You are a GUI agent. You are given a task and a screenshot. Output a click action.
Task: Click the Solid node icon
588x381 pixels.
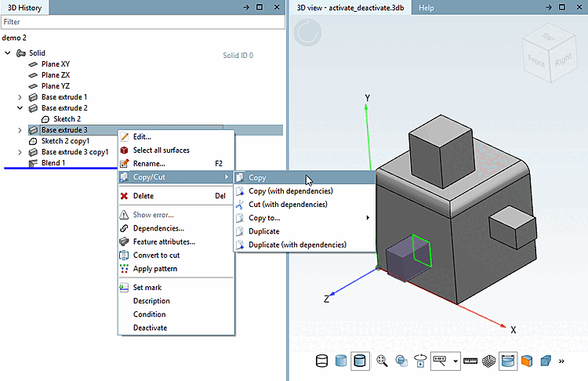click(21, 53)
